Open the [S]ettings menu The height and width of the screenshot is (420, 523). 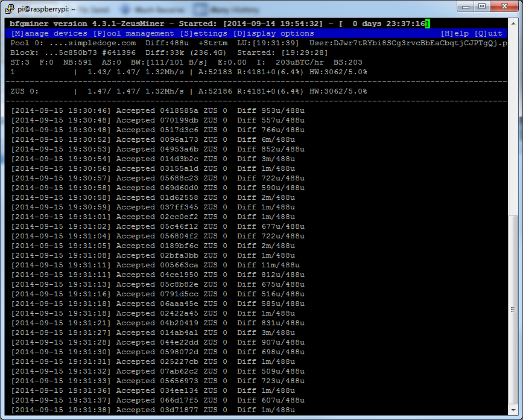point(203,33)
